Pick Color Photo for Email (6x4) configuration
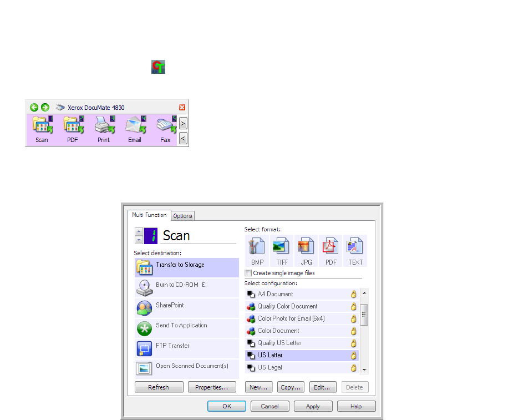This screenshot has width=519, height=420. pyautogui.click(x=302, y=318)
